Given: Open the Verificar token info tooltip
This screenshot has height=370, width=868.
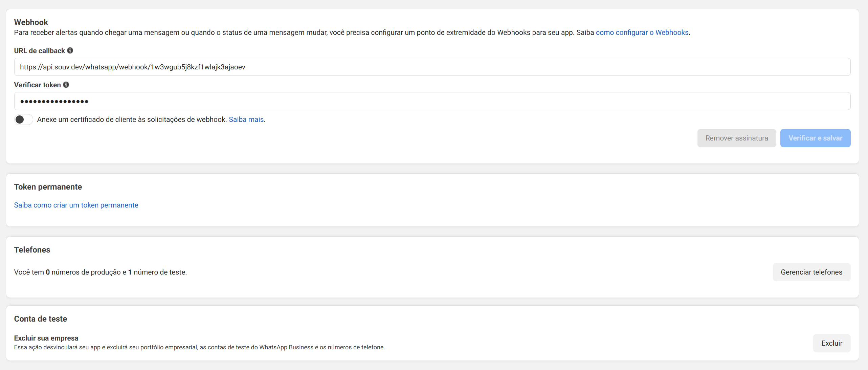Looking at the screenshot, I should click(66, 85).
